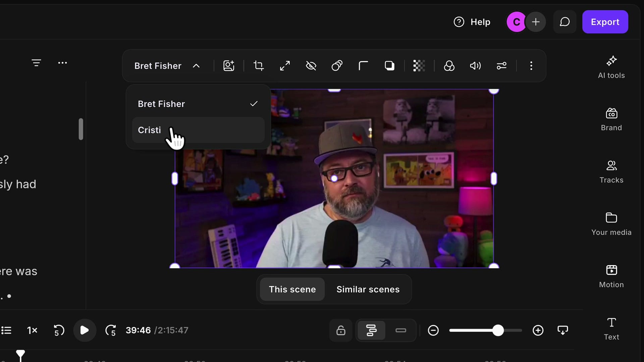Adjust corner radius icon
The width and height of the screenshot is (644, 362).
[x=363, y=66]
